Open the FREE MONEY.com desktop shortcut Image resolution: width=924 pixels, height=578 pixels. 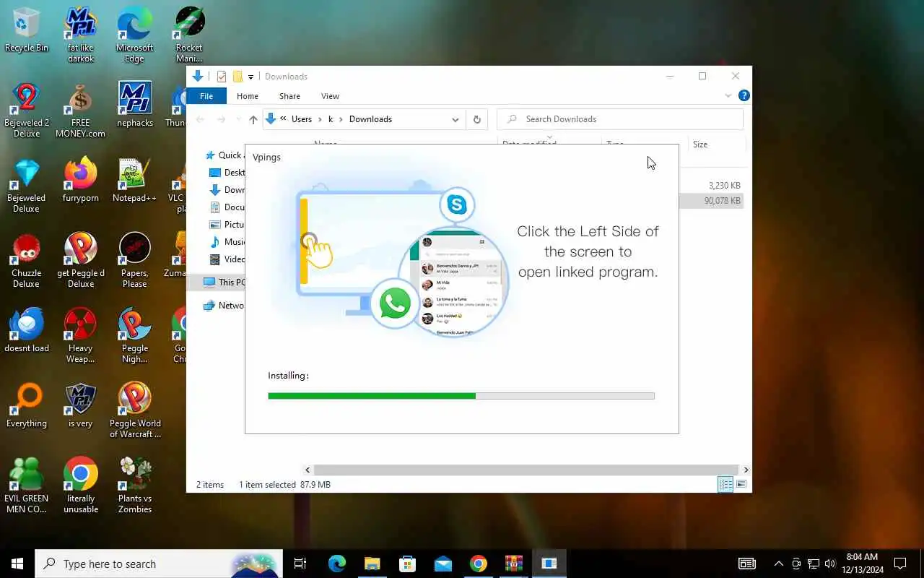pyautogui.click(x=81, y=110)
